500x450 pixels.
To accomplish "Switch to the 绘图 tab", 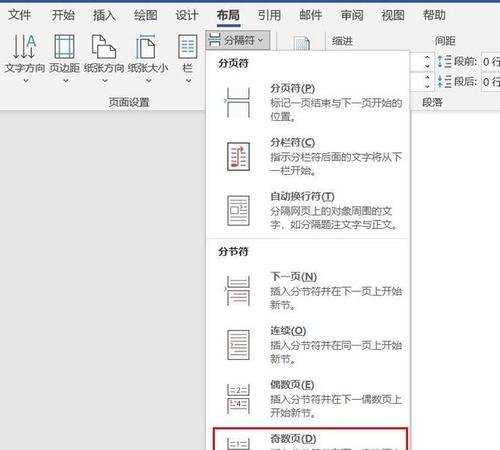I will click(145, 15).
